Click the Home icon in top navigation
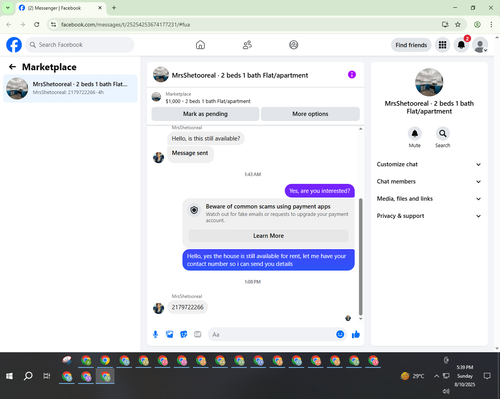The height and width of the screenshot is (399, 500). [x=200, y=45]
